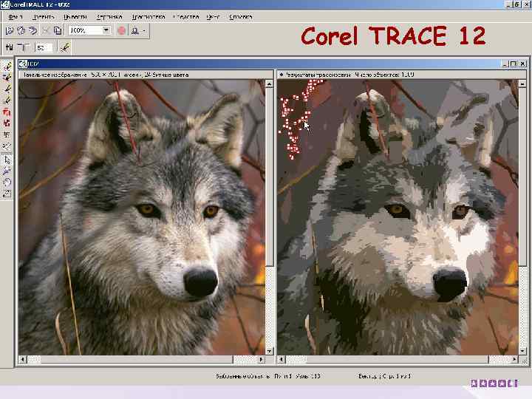Screen dimensions: 532x399
Task: Open the Средства (Tools) menu
Action: coord(185,16)
